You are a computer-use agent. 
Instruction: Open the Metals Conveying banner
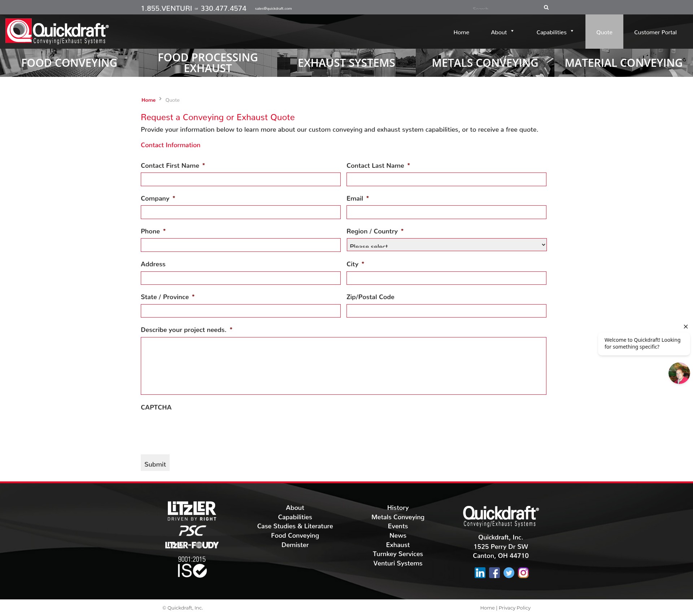point(485,63)
